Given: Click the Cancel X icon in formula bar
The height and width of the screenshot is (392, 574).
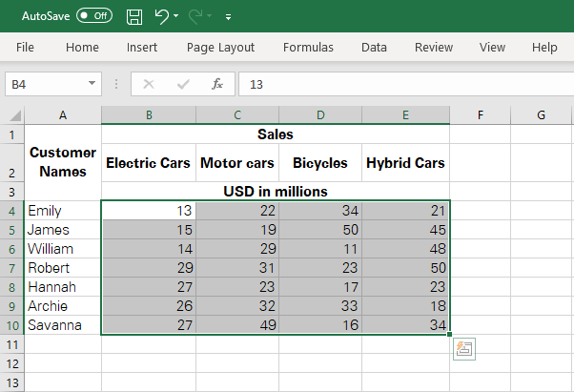Looking at the screenshot, I should [149, 84].
